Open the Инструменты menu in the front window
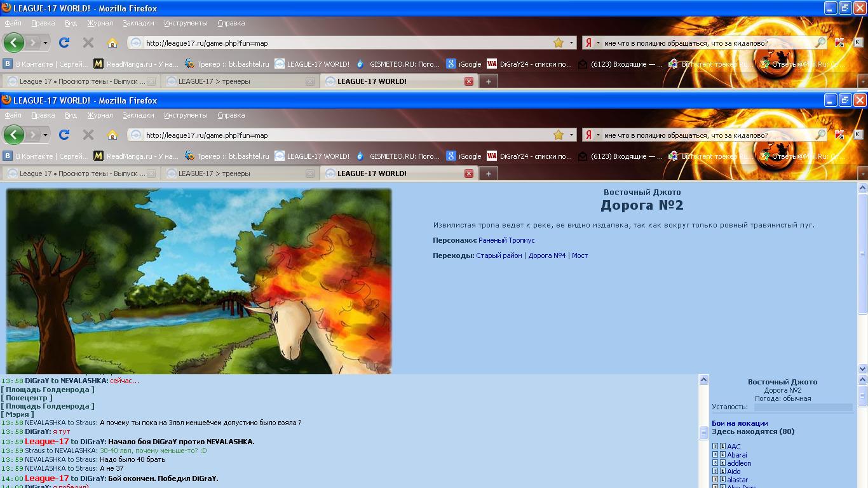Viewport: 868px width, 488px height. tap(186, 115)
